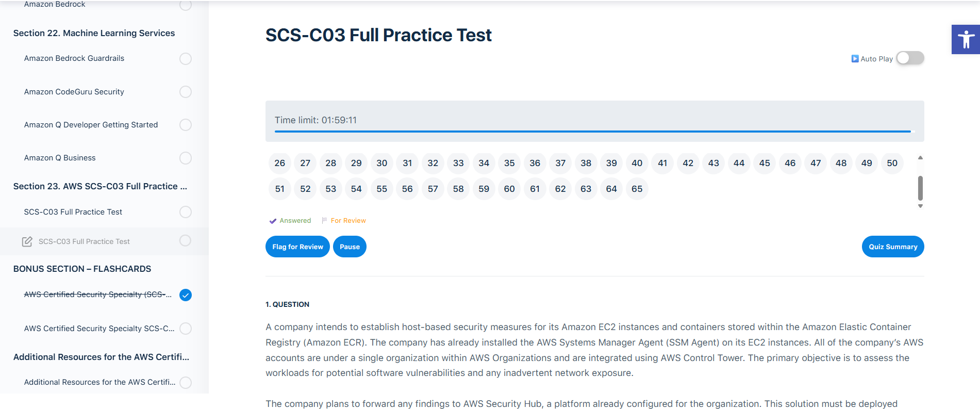Click the edit-quiz icon beside SCS-C03 test
Viewport: 980px width, 409px height.
point(27,241)
